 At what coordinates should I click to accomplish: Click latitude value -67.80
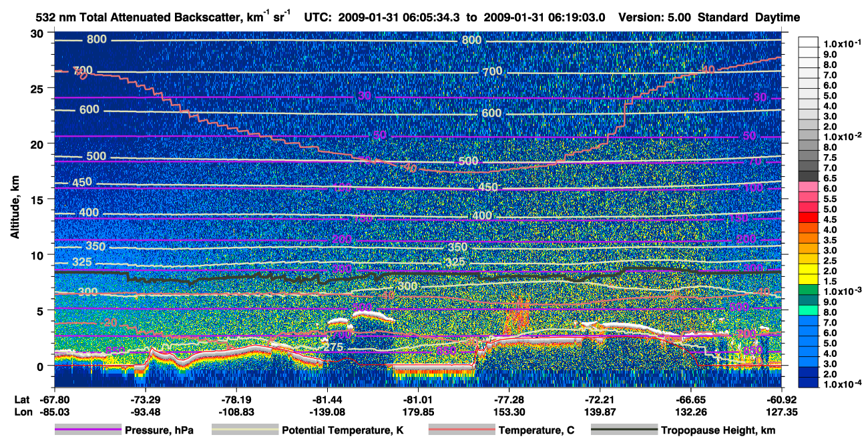[x=55, y=400]
